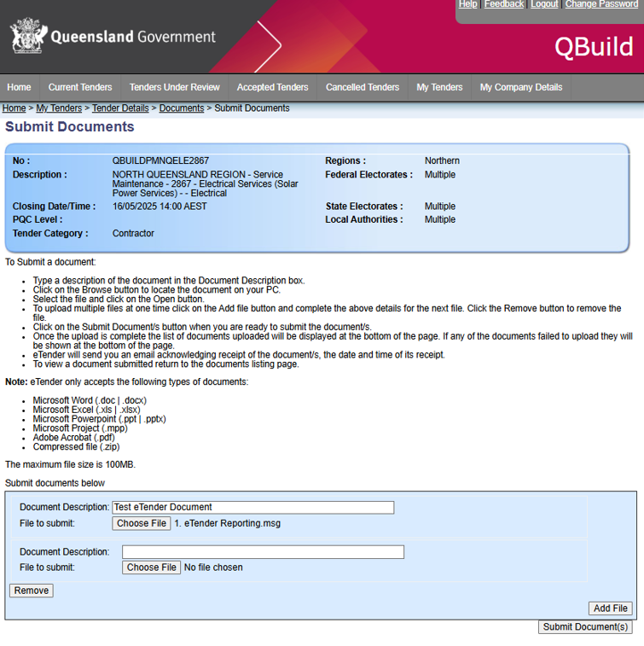The image size is (644, 646).
Task: Return to Documents breadcrumb link
Action: tap(182, 108)
